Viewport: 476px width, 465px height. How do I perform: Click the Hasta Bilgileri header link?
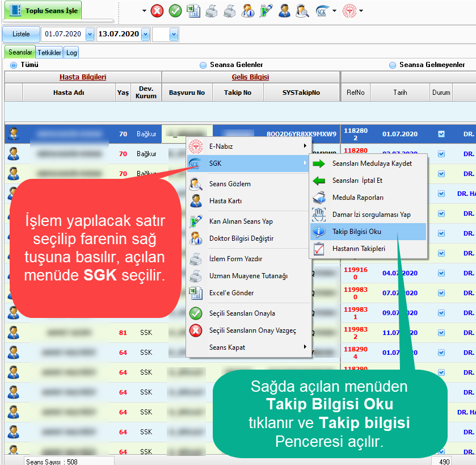pos(83,77)
